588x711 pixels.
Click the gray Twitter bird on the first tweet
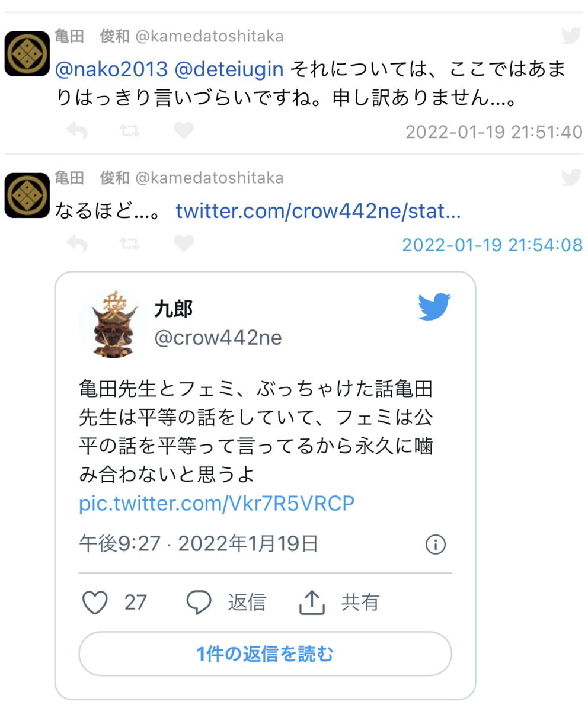571,36
